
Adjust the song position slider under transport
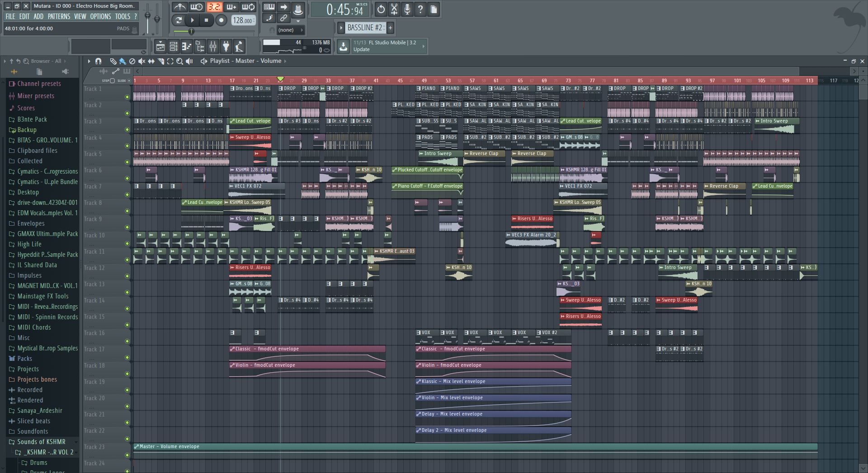point(191,32)
